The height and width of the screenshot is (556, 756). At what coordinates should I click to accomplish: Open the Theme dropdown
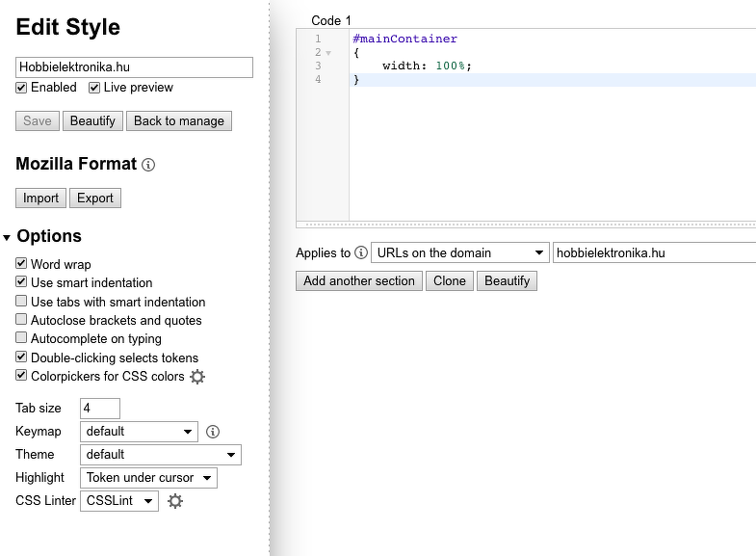[x=160, y=455]
